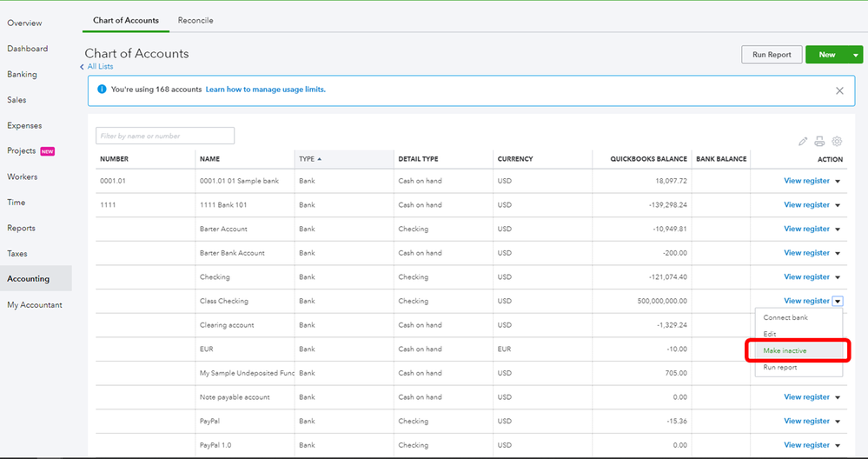Open action dropdown for PayPal row
The image size is (868, 459).
pos(838,422)
